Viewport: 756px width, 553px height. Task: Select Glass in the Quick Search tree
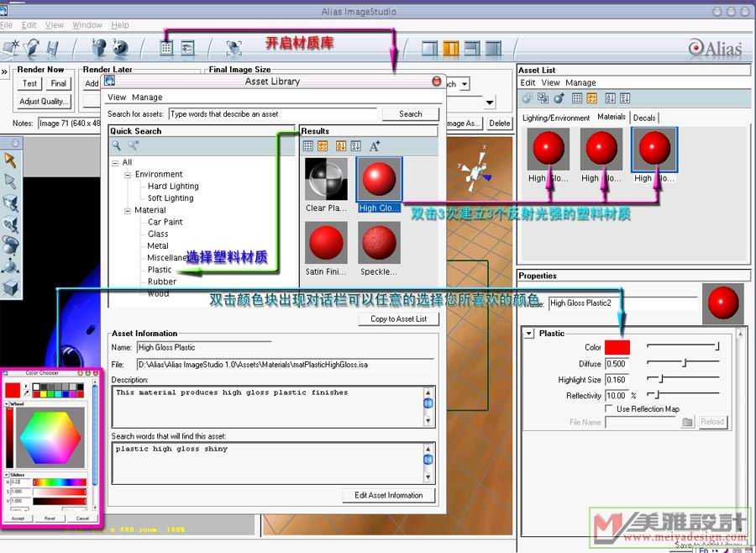coord(158,234)
